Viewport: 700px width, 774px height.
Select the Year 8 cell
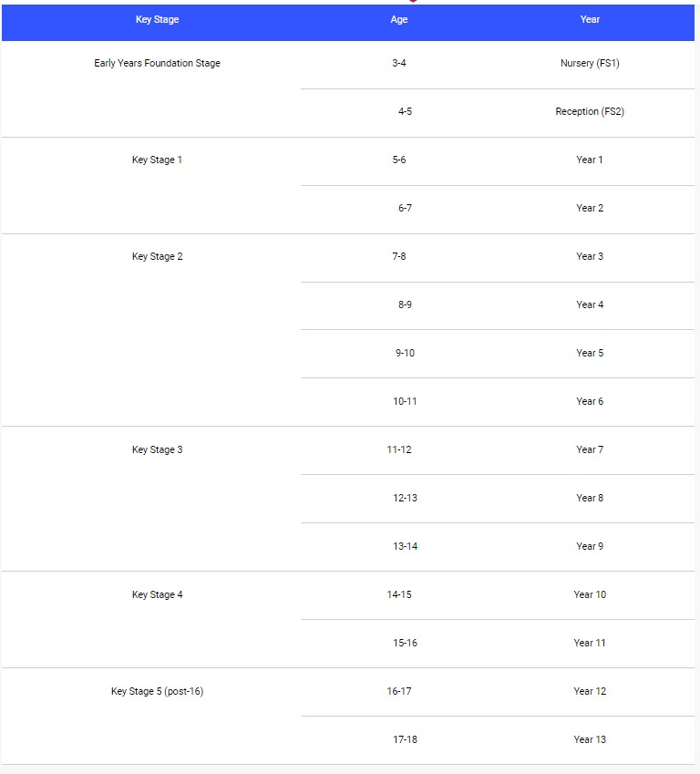(590, 499)
